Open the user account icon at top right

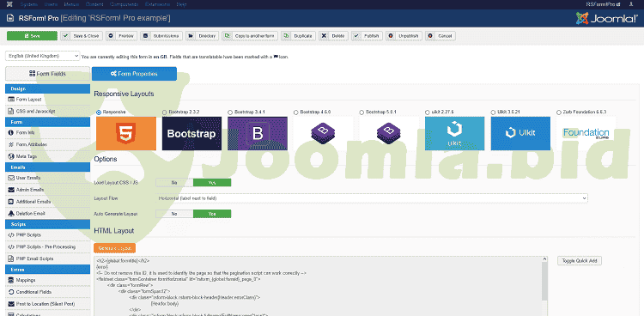(x=631, y=4)
